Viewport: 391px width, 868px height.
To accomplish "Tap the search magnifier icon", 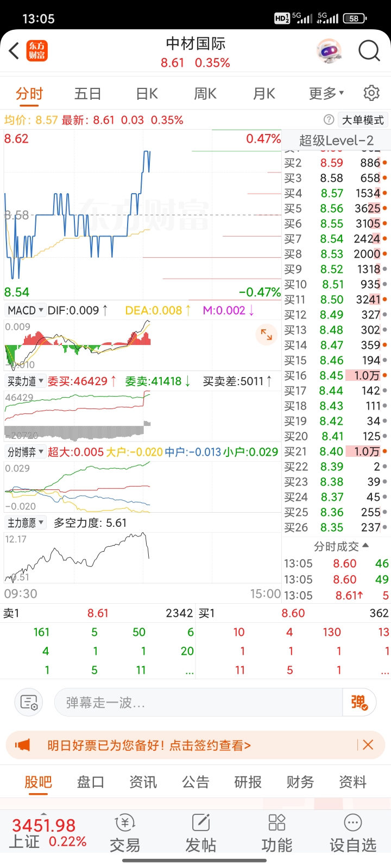I will point(369,51).
